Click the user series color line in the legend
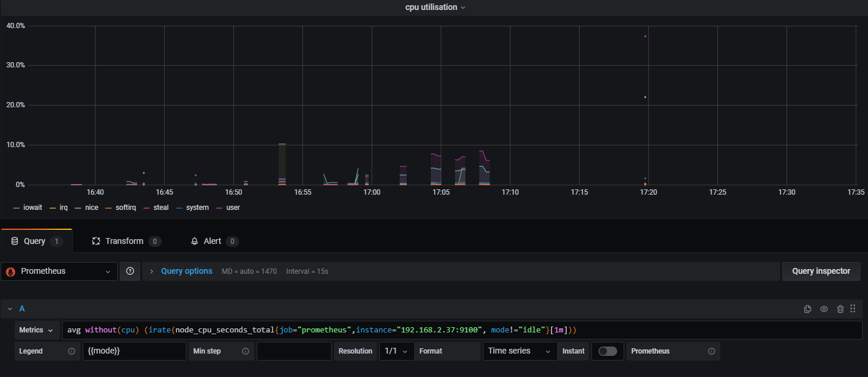Screen dimensions: 868x377 coord(220,208)
